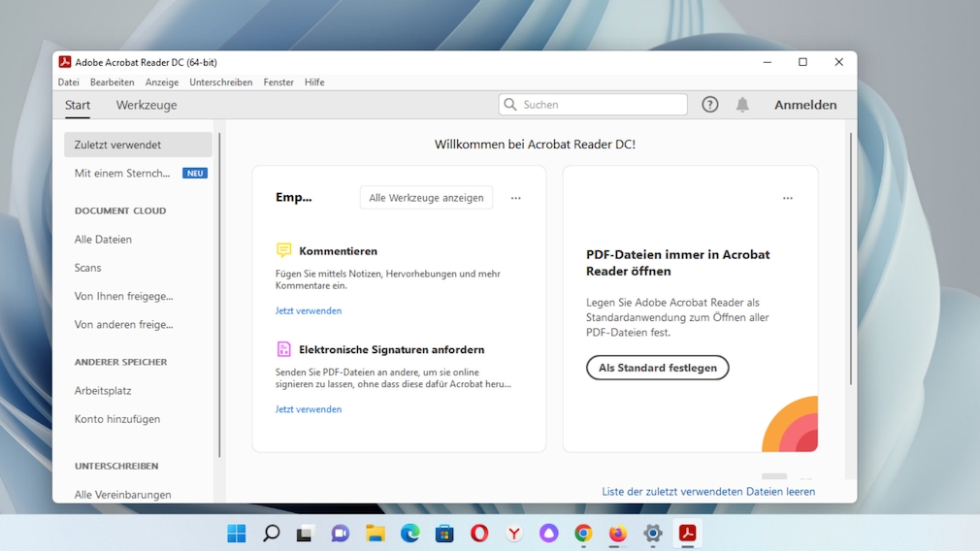The width and height of the screenshot is (980, 551).
Task: Launch Firefox from the taskbar
Action: [618, 533]
